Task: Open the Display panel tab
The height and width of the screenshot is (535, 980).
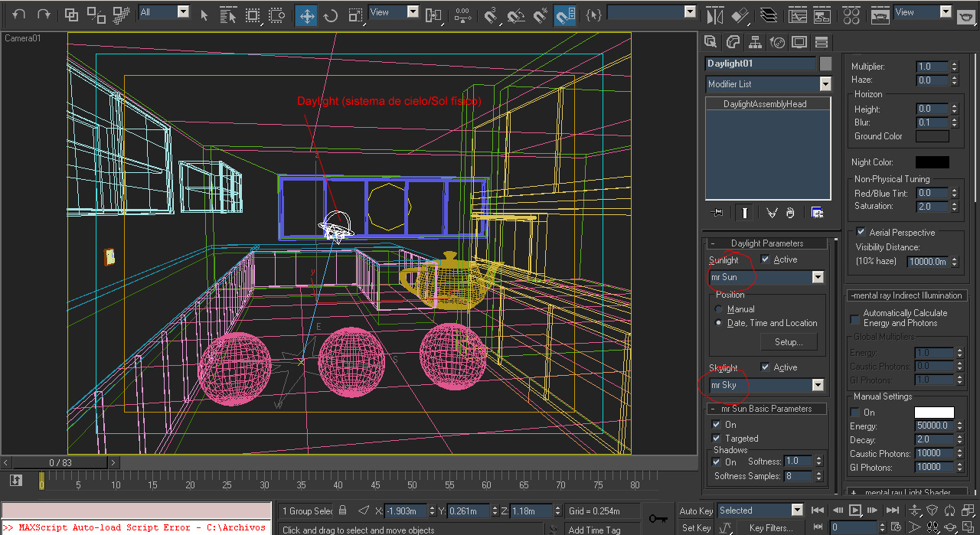Action: 799,42
